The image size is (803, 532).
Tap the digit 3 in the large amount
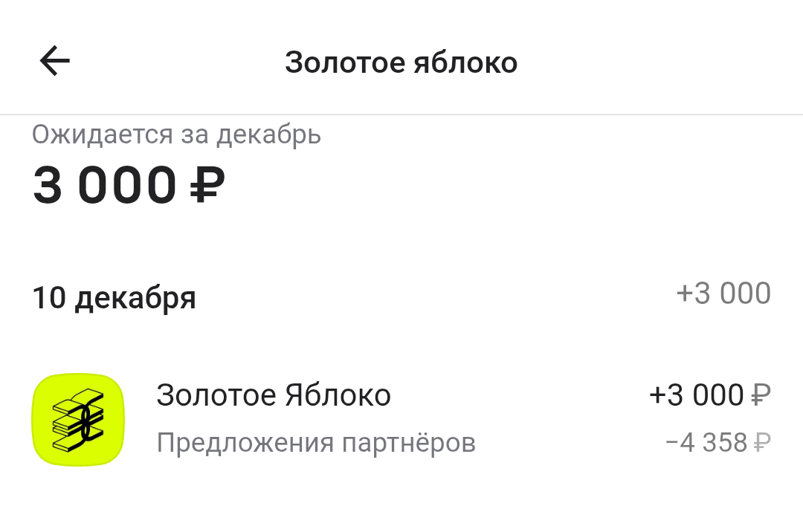point(48,185)
